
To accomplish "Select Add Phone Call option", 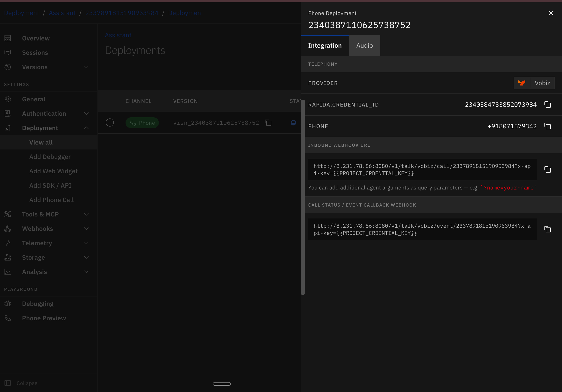I will pyautogui.click(x=48, y=200).
